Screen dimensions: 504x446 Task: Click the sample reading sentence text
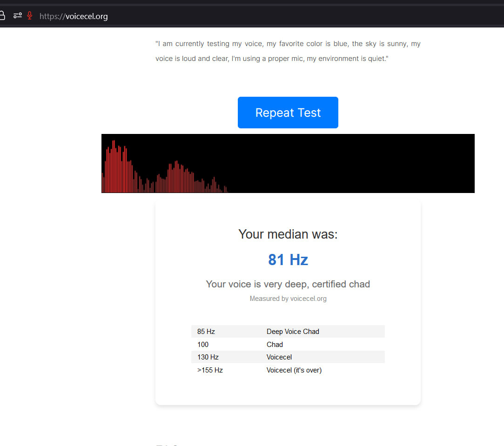288,51
